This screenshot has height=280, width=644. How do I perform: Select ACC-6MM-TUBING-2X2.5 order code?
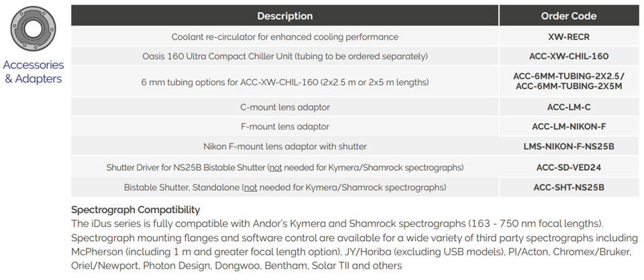[x=568, y=76]
